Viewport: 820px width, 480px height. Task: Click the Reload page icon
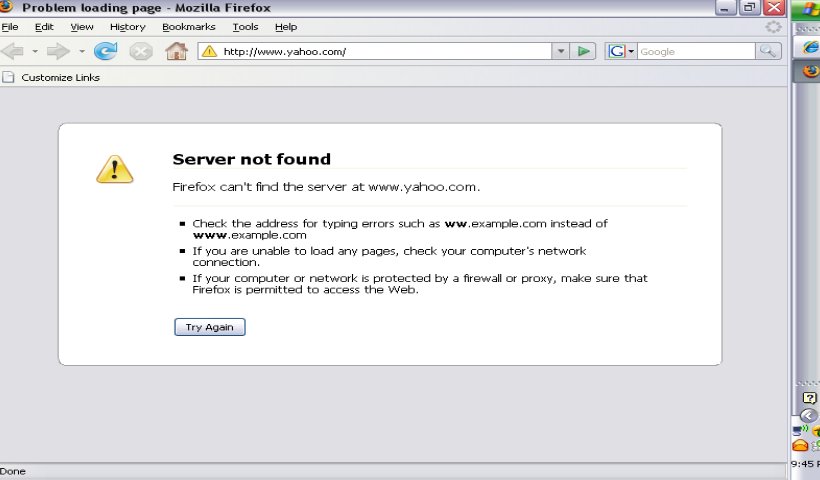coord(106,51)
